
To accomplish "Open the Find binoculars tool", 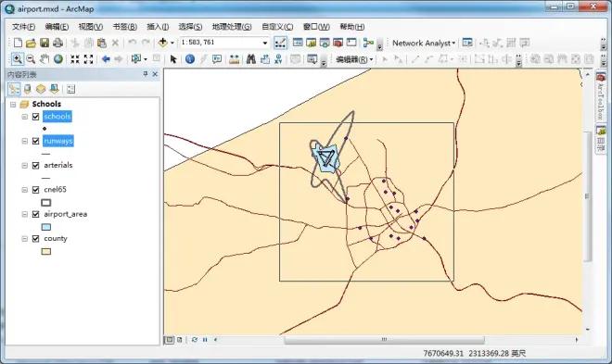I will [x=251, y=59].
